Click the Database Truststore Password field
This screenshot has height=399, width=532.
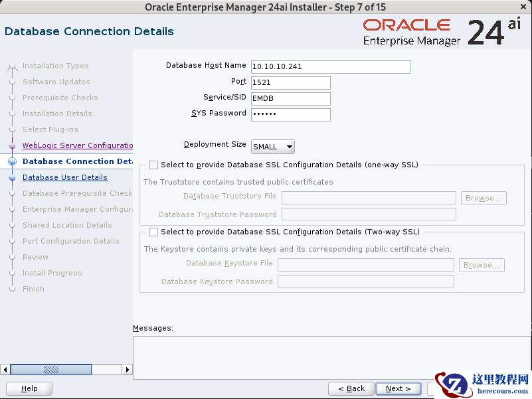tap(369, 214)
